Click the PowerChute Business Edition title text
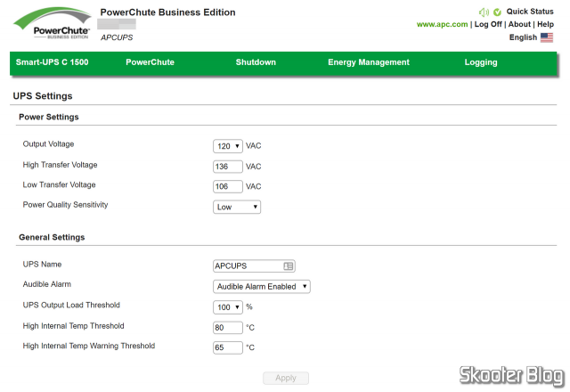The height and width of the screenshot is (392, 570). tap(168, 12)
